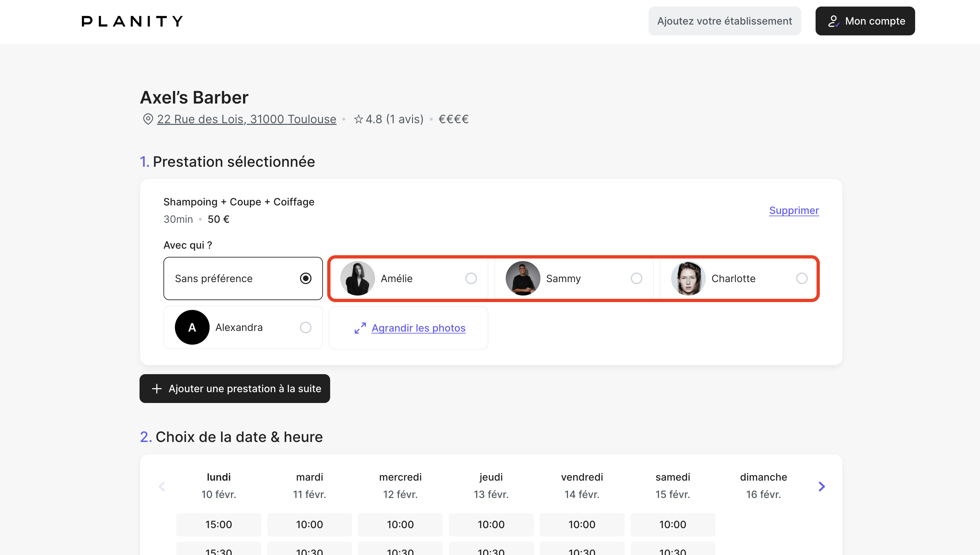Click Ajoutez votre établissement

click(724, 21)
